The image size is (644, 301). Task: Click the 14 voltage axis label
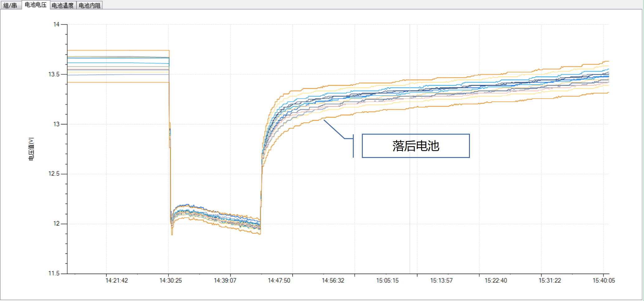(56, 24)
